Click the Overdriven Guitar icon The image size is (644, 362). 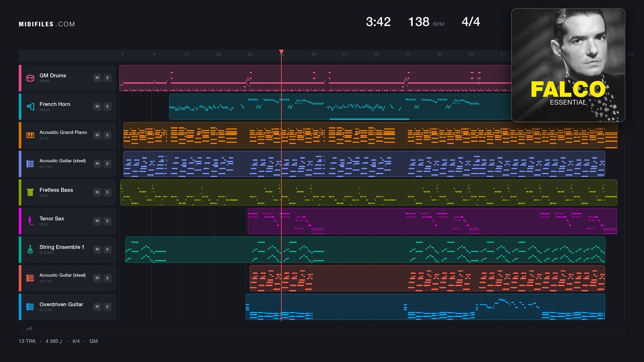coord(30,307)
